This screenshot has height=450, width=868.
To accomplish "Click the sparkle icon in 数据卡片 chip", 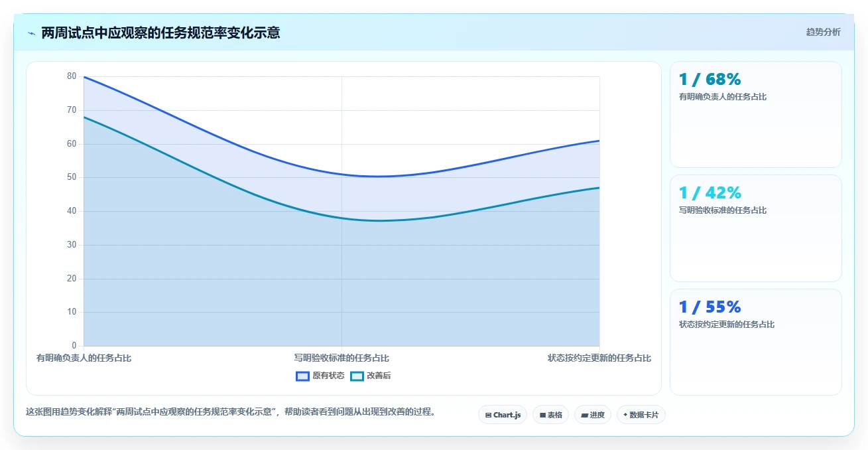I will tap(625, 415).
